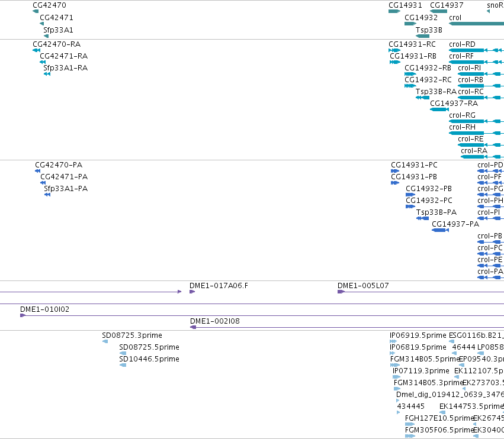The width and height of the screenshot is (504, 439).
Task: Select BAC clone DME1-005L07
Action: [x=363, y=286]
